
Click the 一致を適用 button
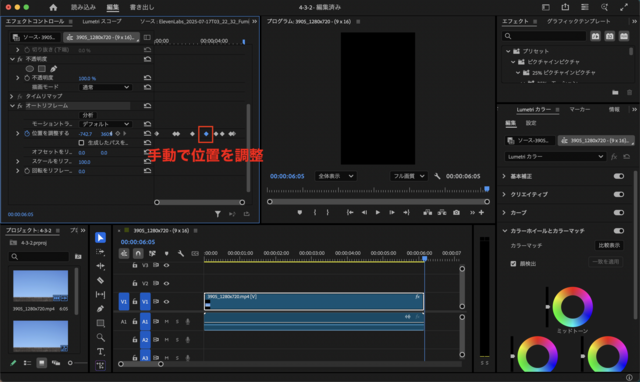(x=605, y=262)
